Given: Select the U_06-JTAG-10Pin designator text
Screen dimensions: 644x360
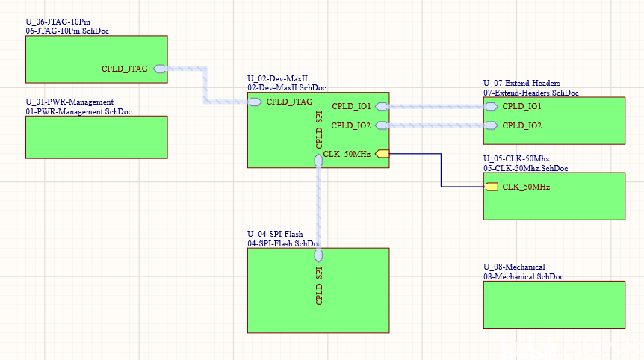Looking at the screenshot, I should (58, 22).
